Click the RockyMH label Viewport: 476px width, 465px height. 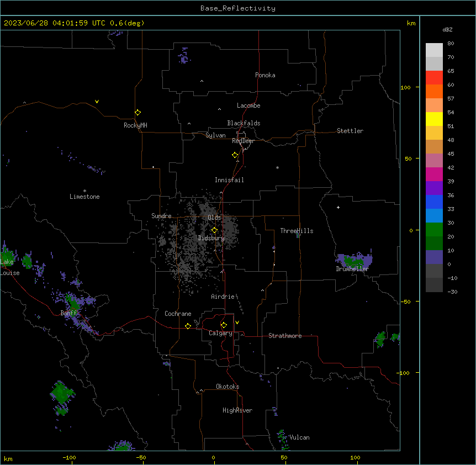tap(135, 125)
